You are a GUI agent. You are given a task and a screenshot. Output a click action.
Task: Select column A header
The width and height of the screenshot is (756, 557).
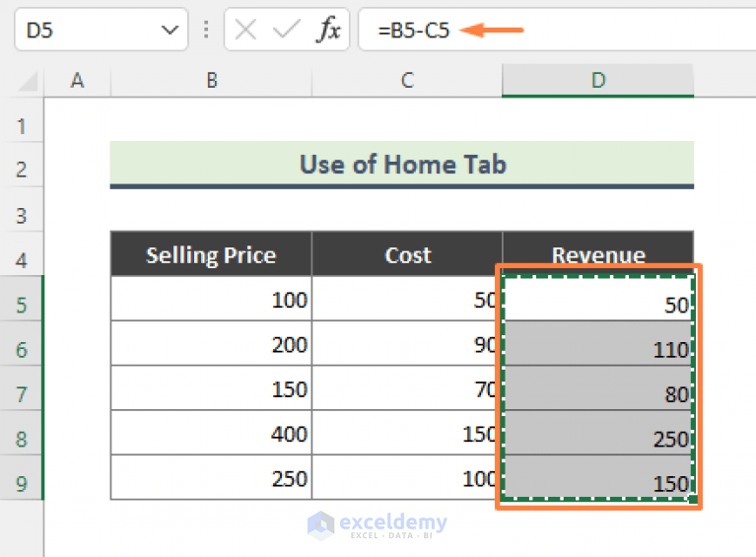coord(77,81)
